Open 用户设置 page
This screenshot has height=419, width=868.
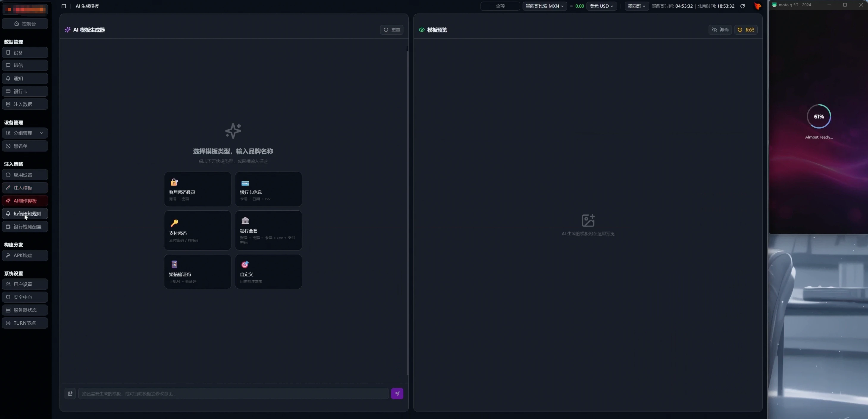pyautogui.click(x=25, y=284)
